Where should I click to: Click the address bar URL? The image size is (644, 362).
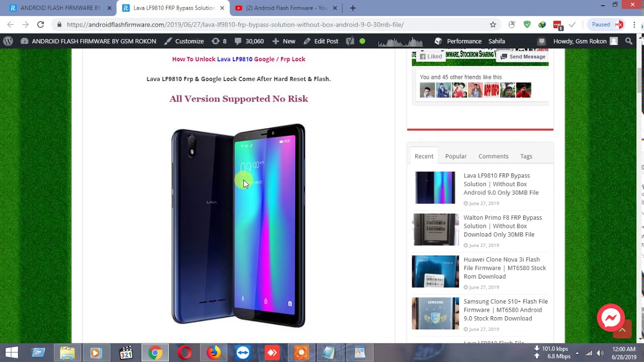(235, 25)
